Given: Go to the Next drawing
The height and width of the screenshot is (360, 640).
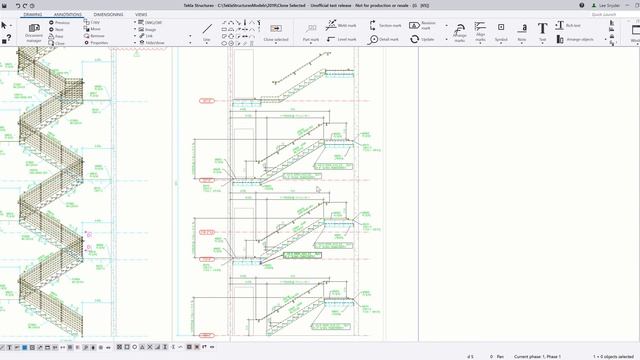Looking at the screenshot, I should pos(56,29).
